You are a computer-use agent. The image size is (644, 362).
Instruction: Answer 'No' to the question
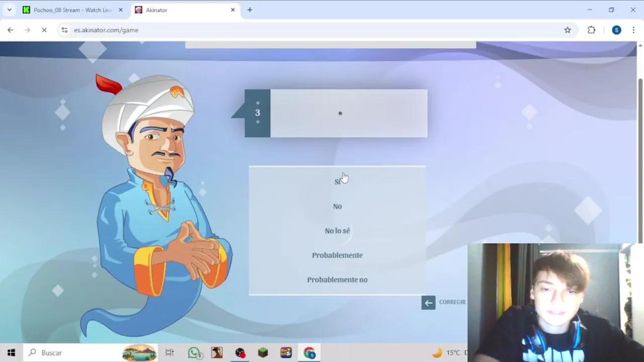coord(337,206)
